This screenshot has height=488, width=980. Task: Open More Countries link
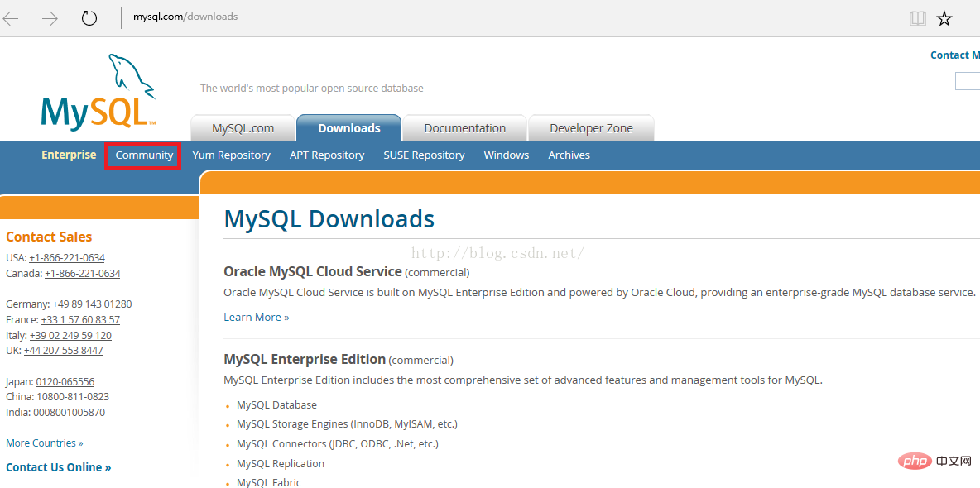click(45, 443)
